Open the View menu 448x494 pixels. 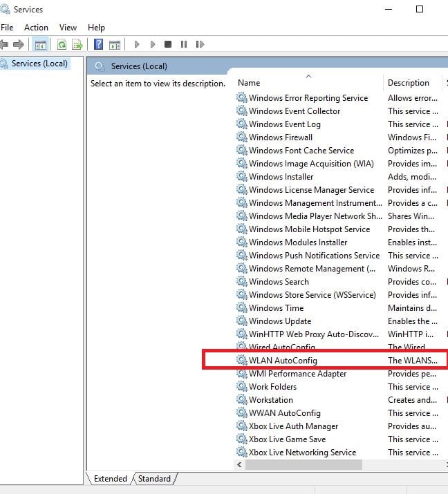(x=68, y=28)
